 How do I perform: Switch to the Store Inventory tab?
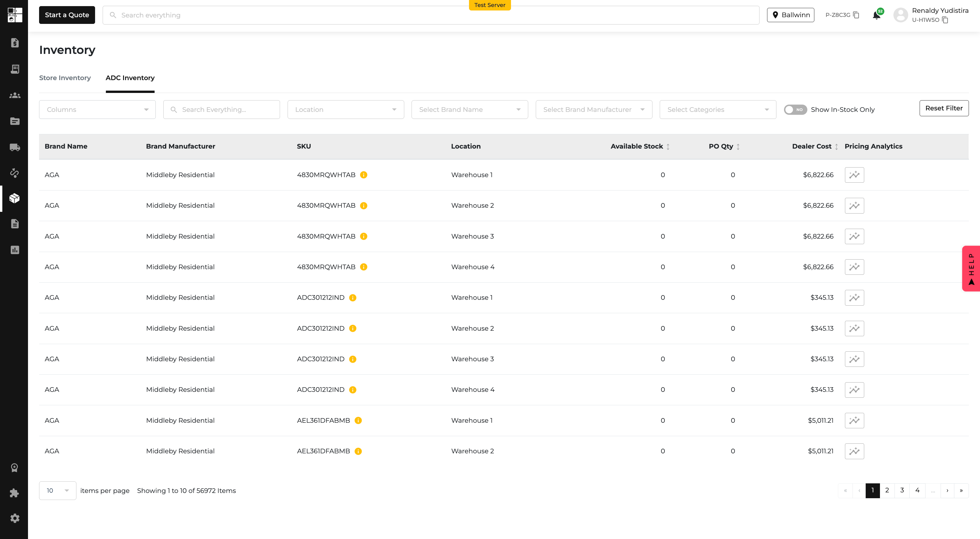(65, 78)
